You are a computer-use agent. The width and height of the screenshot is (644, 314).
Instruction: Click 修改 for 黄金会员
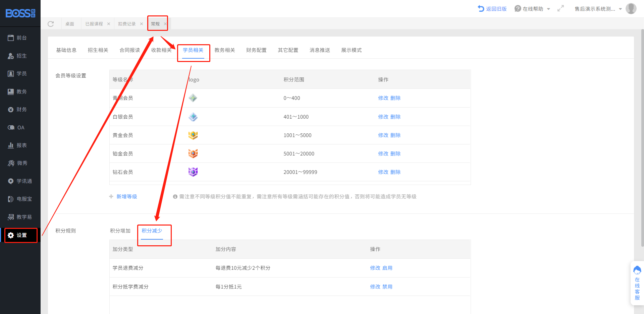point(383,135)
